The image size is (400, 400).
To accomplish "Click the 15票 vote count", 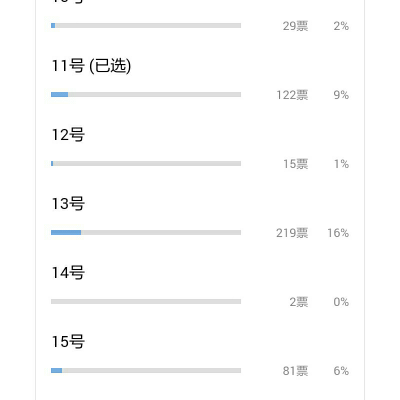I will [x=296, y=164].
